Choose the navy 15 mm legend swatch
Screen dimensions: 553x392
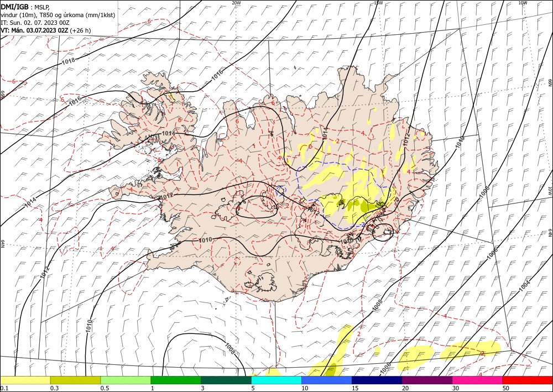pos(377,380)
